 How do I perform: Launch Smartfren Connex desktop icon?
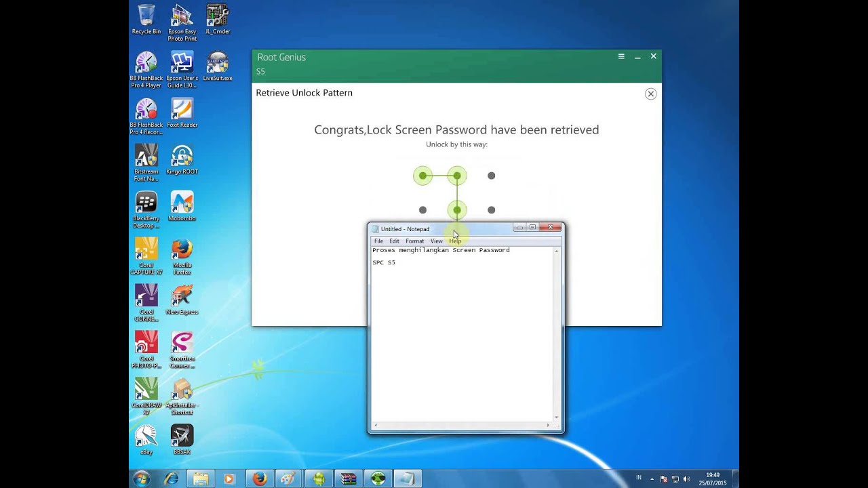point(182,350)
